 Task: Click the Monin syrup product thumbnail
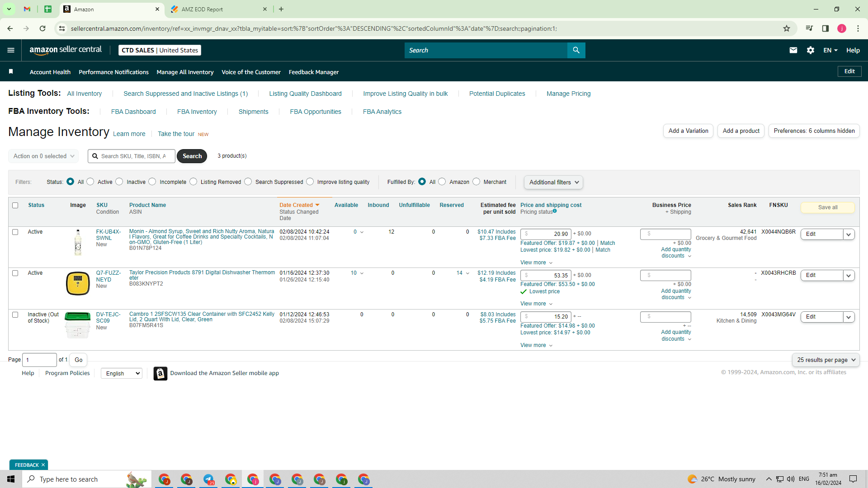click(x=78, y=243)
